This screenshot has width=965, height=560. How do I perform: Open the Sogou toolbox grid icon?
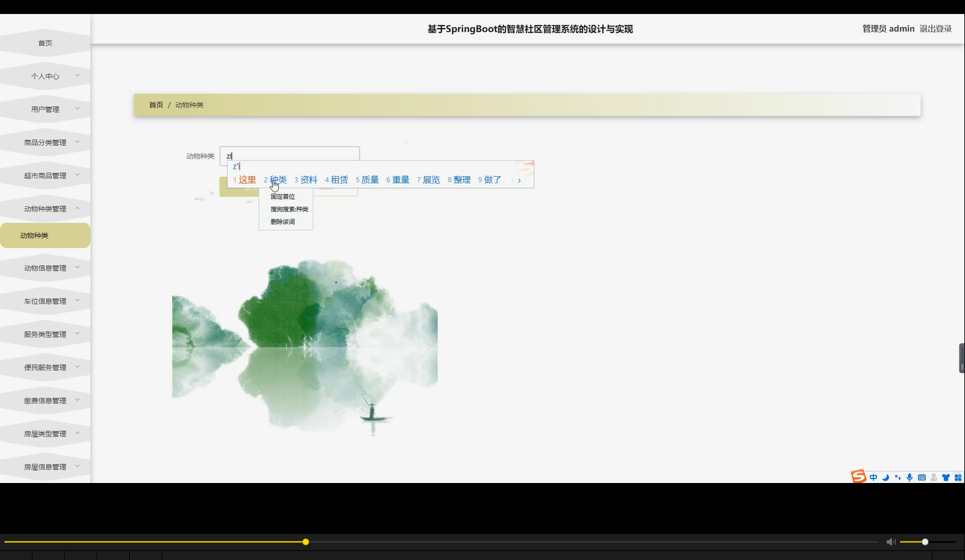pos(958,477)
